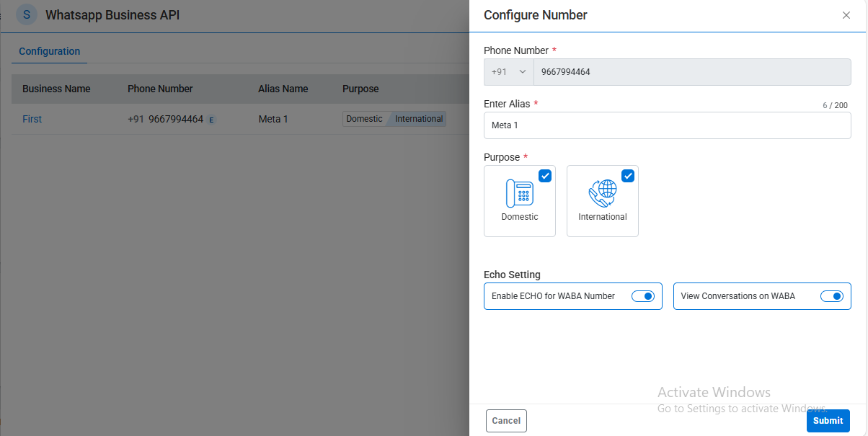This screenshot has width=868, height=436.
Task: Close the Configure Number panel
Action: coord(846,15)
